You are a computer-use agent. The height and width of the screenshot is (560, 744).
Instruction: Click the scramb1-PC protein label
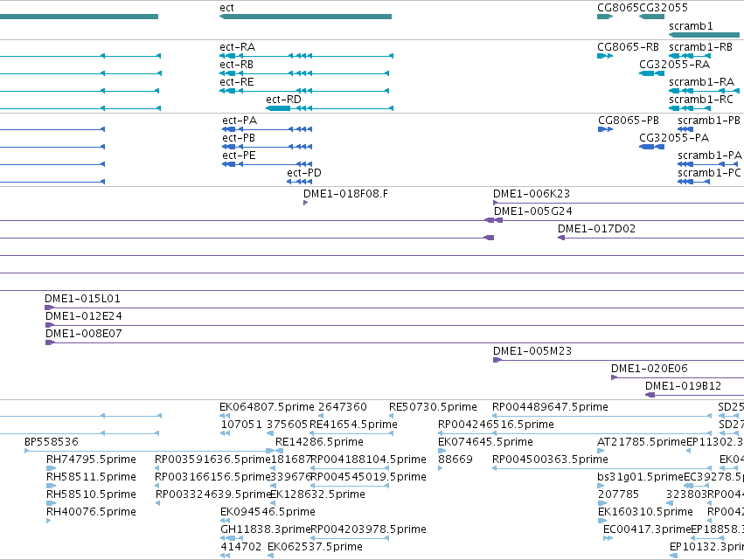[709, 173]
